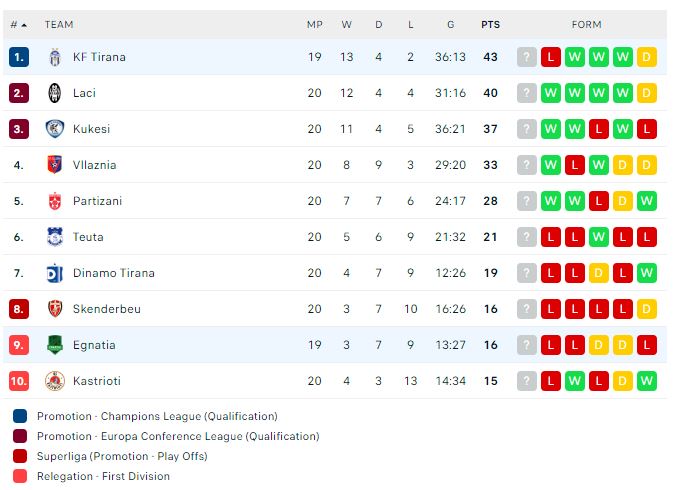
Task: Click the Dinamo Tirana logo
Action: pyautogui.click(x=55, y=273)
